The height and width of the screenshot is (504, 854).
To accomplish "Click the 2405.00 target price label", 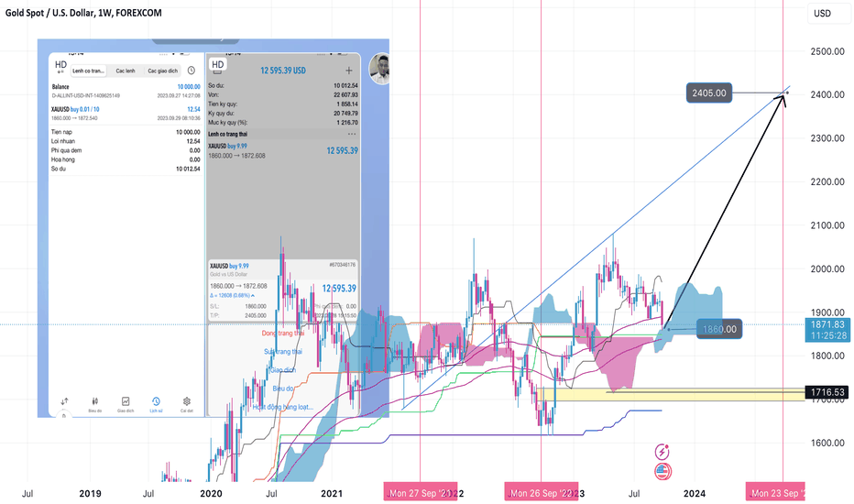I will [708, 93].
